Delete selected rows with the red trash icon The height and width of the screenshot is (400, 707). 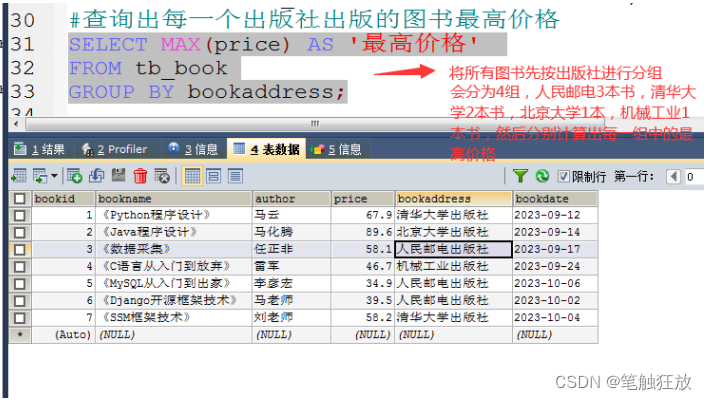pos(140,176)
